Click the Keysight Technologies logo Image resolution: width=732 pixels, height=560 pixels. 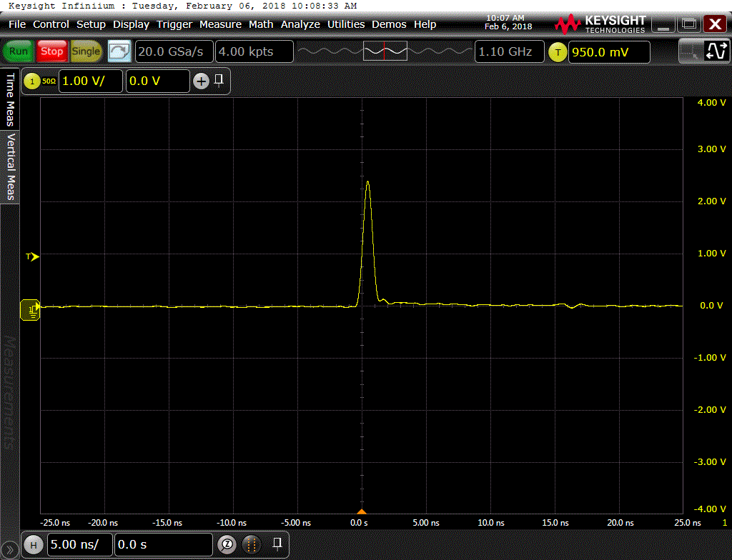(600, 24)
